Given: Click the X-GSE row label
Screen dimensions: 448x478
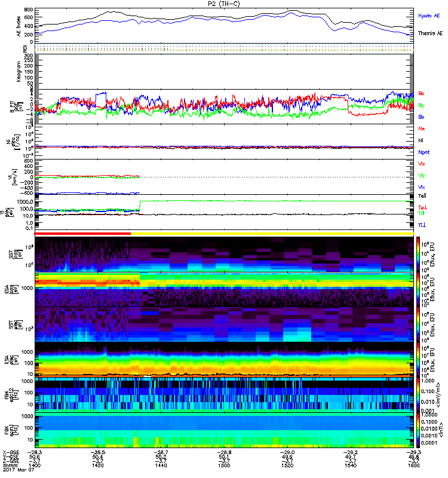Looking at the screenshot, I should coord(11,452).
